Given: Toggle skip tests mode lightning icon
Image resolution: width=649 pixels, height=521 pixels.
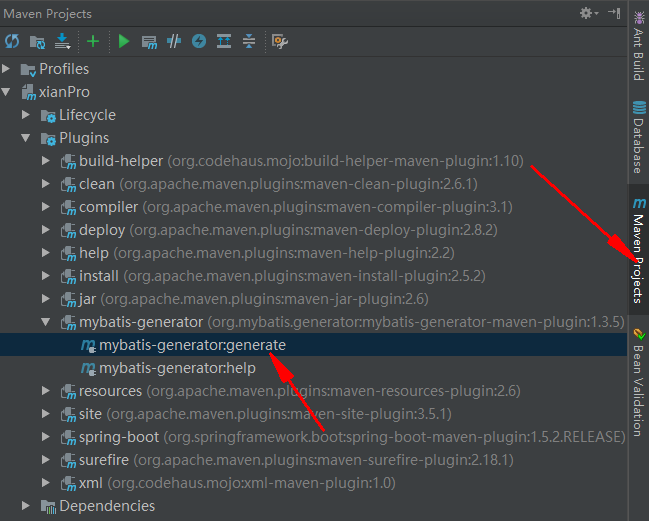Looking at the screenshot, I should tap(199, 41).
